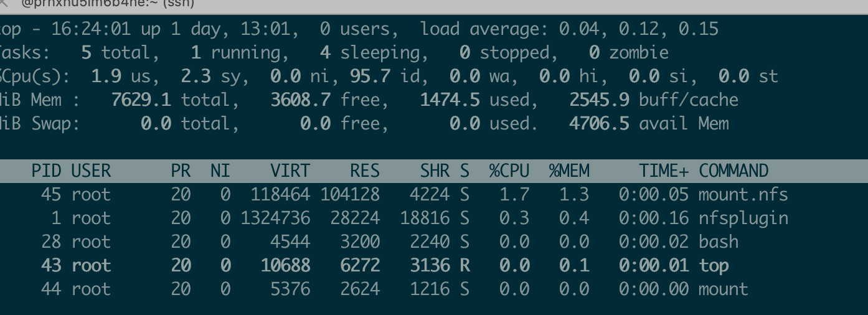Screen dimensions: 868x315
Task: Click the running top process command
Action: tap(714, 265)
